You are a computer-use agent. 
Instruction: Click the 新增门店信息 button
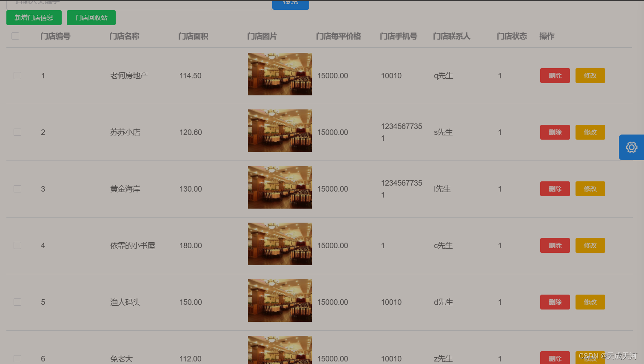point(34,17)
